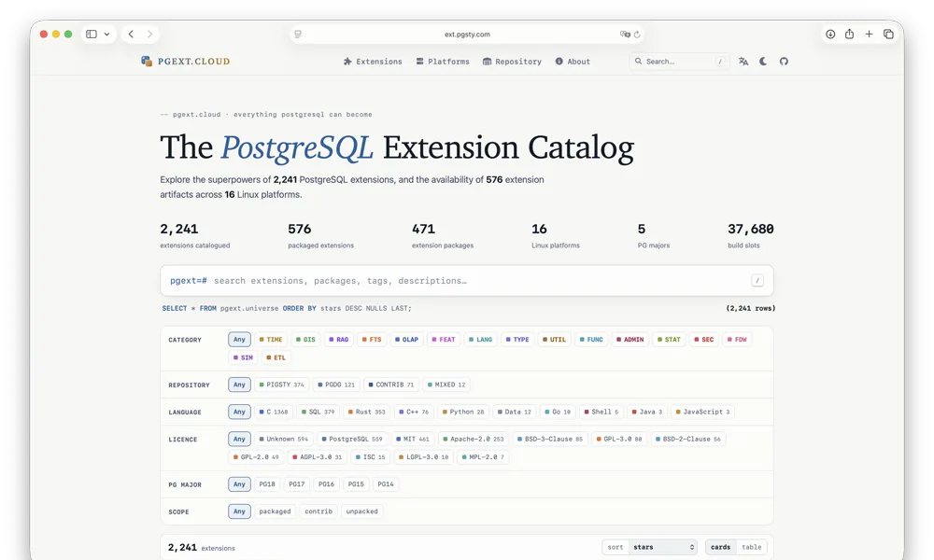Image resolution: width=934 pixels, height=560 pixels.
Task: Filter by ETL category
Action: tap(276, 357)
